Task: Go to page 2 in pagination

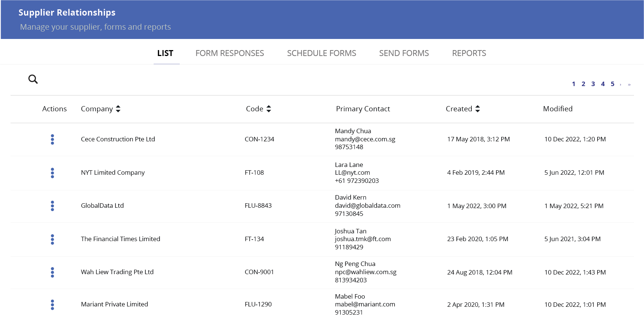Action: point(583,84)
